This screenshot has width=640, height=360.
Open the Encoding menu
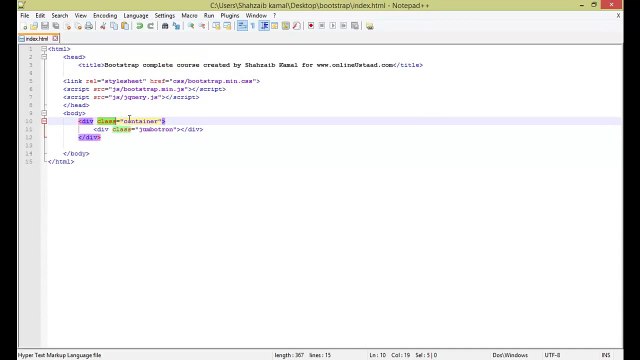pos(105,16)
